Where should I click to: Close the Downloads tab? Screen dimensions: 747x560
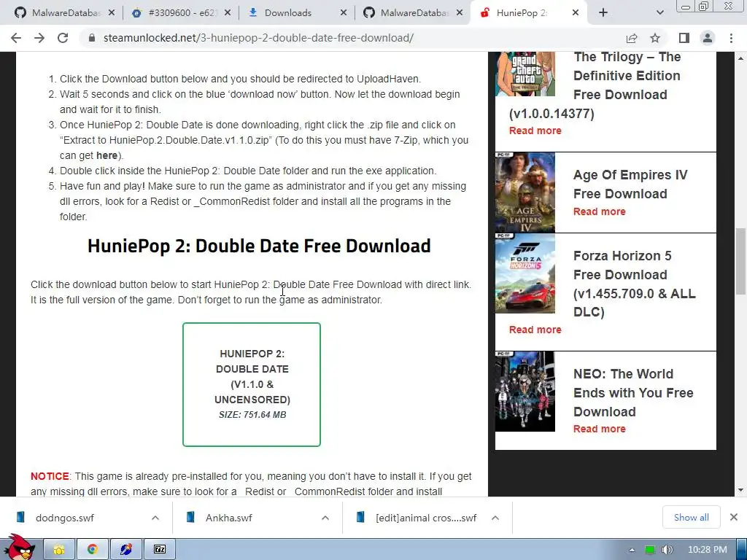343,13
